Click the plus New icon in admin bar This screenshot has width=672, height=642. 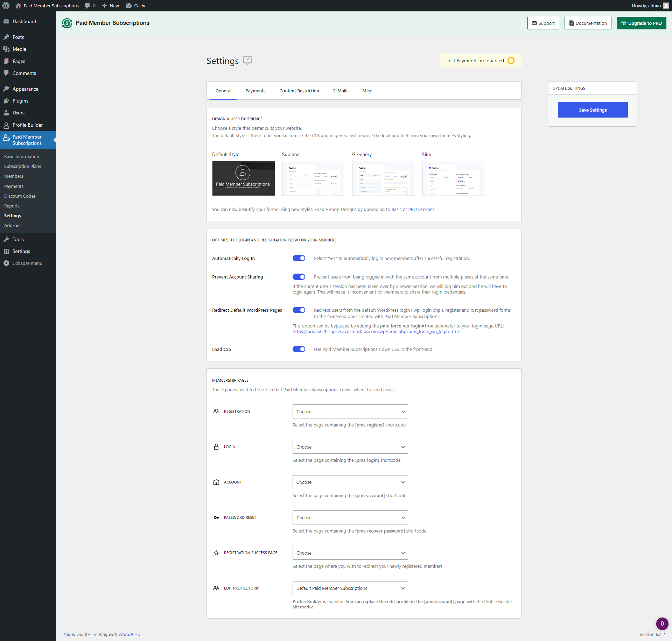point(104,6)
